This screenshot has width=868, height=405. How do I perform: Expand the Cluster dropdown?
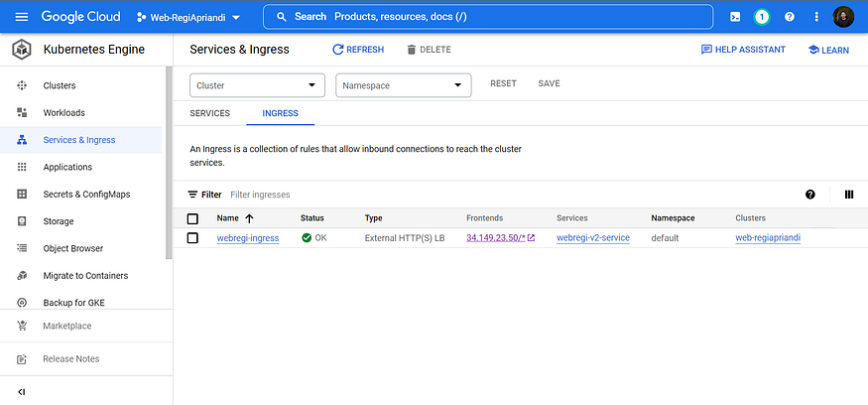tap(257, 85)
